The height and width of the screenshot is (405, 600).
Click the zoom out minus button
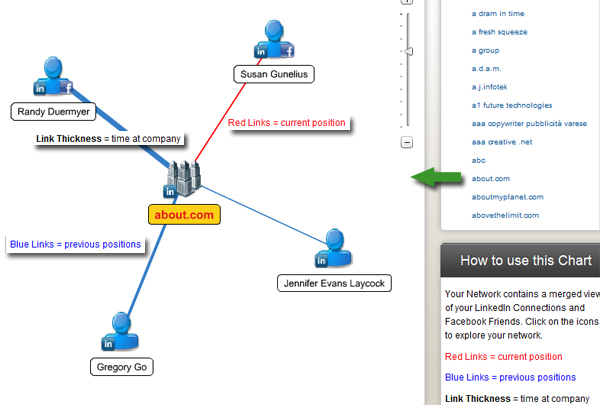click(x=407, y=142)
